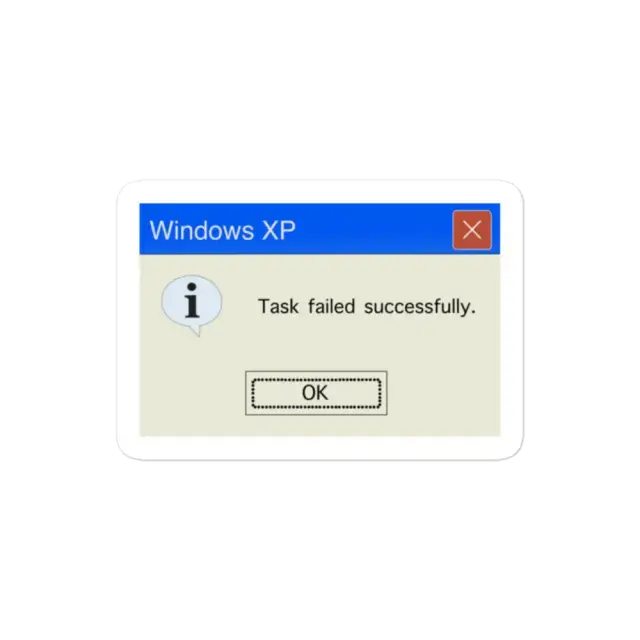Click the word 'Task' in the dialog message
Viewport: 640px width, 640px height.
pos(278,307)
